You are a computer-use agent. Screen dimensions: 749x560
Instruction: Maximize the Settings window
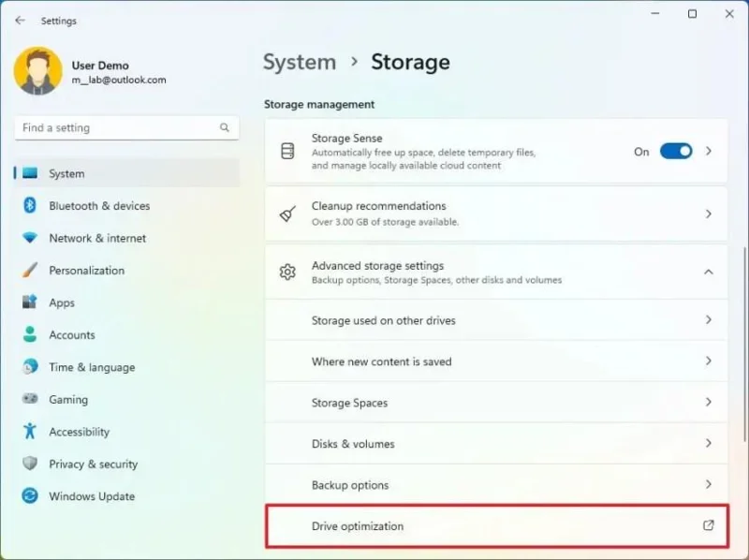pos(692,14)
